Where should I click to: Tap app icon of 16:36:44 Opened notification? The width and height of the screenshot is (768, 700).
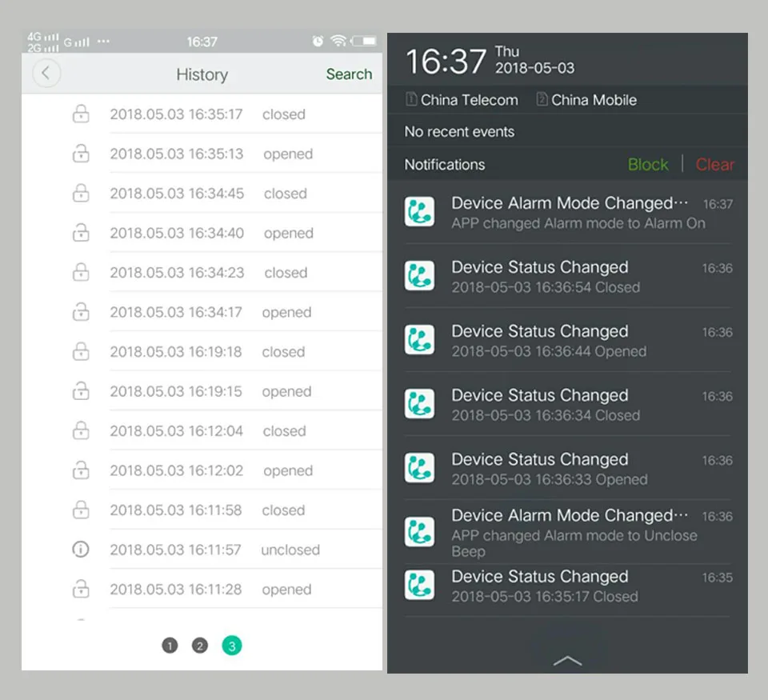point(419,339)
